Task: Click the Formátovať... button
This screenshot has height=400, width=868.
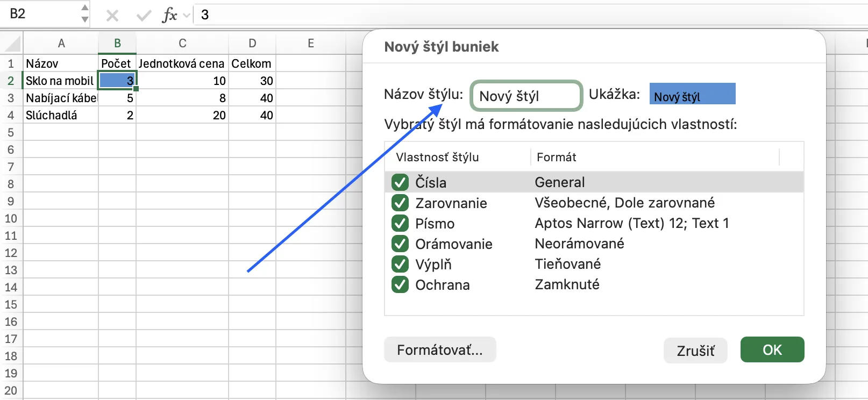Action: tap(440, 350)
